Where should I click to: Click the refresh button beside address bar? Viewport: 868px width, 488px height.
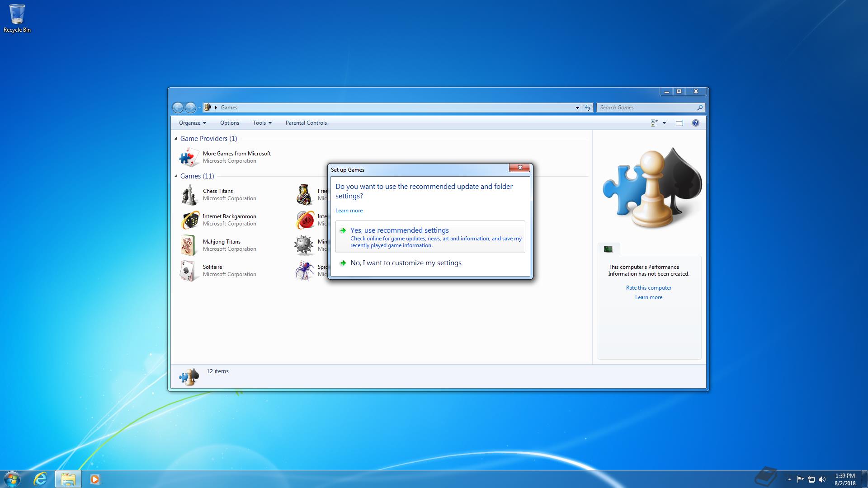(x=587, y=108)
